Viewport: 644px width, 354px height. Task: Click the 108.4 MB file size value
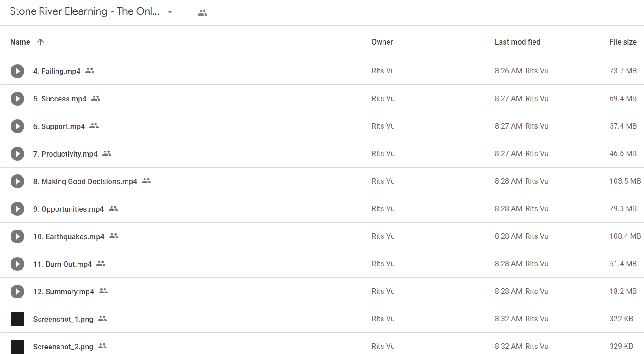click(625, 236)
